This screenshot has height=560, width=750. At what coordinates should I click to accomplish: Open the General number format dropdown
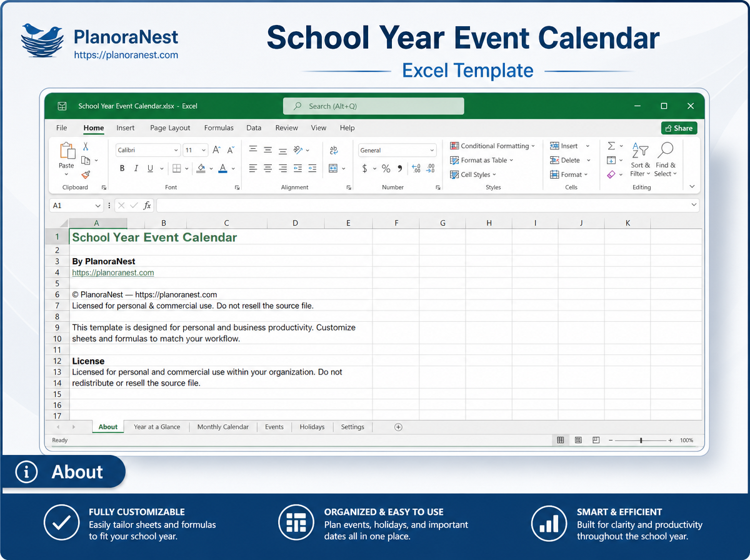(x=432, y=151)
